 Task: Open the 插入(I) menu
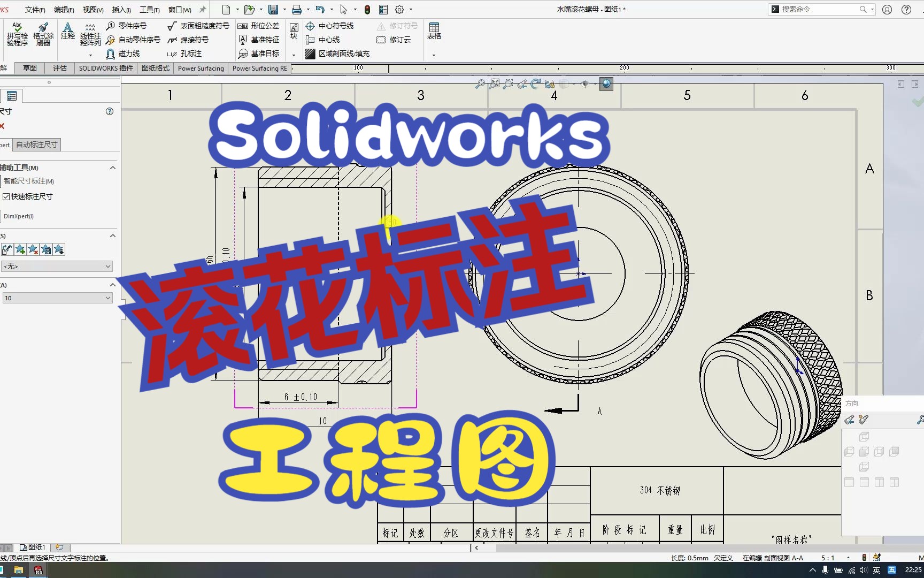(121, 10)
